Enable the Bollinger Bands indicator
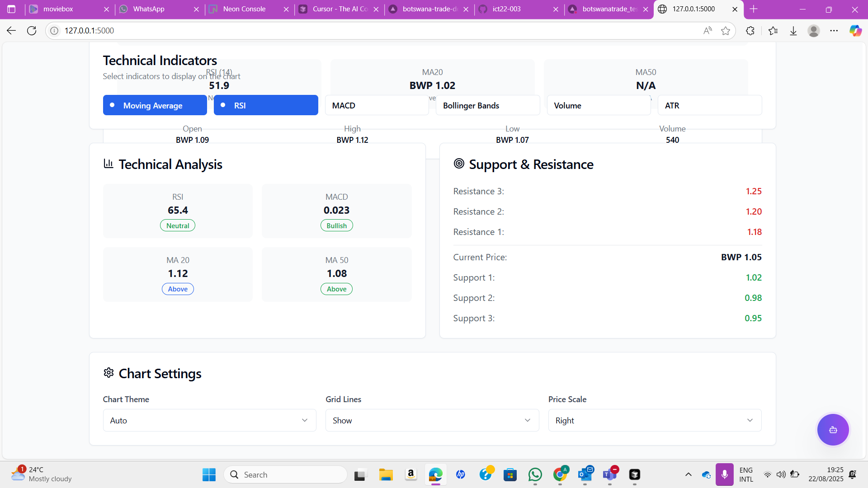The image size is (868, 488). coord(487,105)
